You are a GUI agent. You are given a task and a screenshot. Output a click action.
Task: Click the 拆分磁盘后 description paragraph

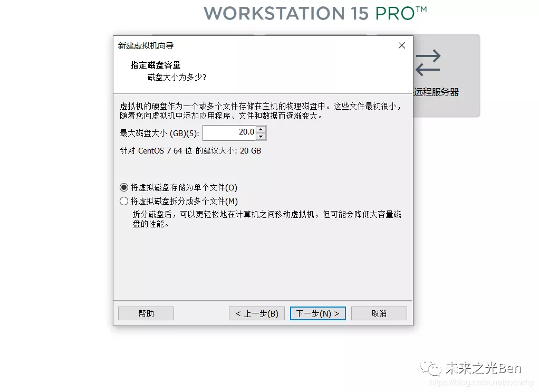[x=267, y=219]
